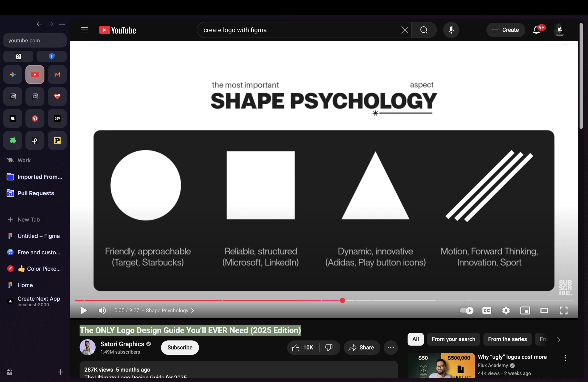Open miniplayer from the player controls

click(x=525, y=310)
